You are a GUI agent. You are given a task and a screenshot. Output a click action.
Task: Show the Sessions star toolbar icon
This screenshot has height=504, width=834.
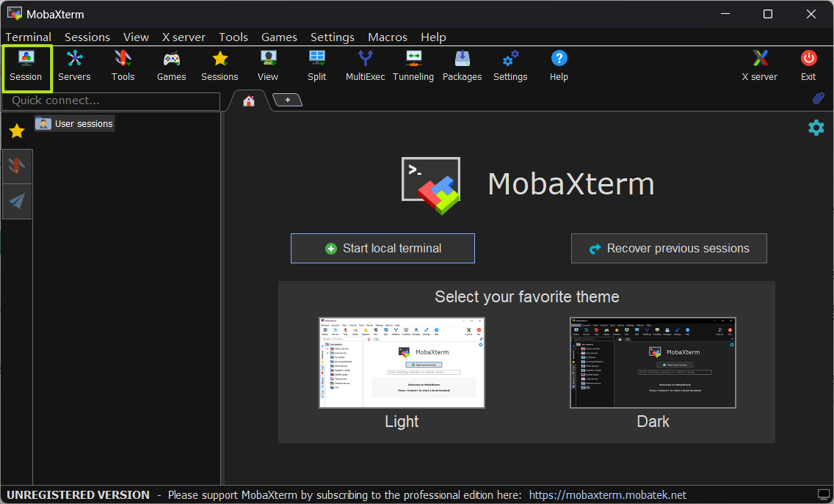click(220, 67)
